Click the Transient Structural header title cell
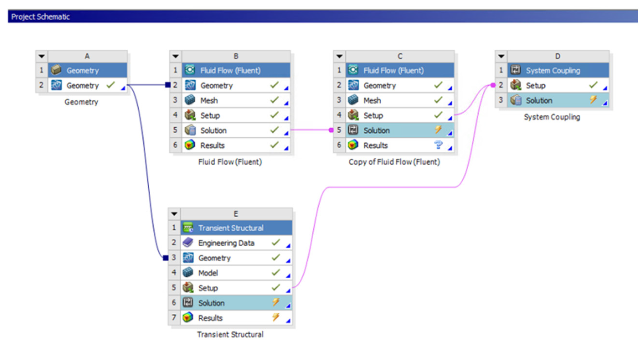The height and width of the screenshot is (352, 644). 236,228
